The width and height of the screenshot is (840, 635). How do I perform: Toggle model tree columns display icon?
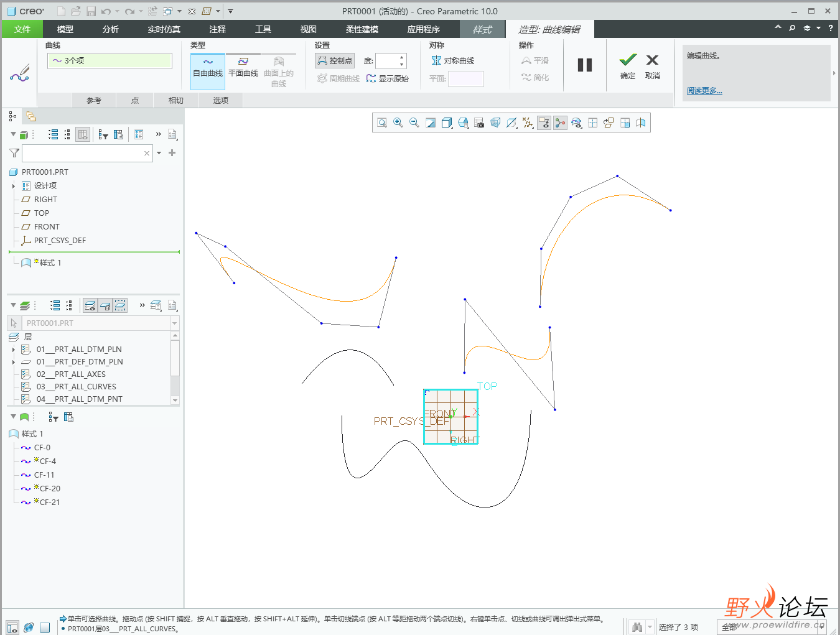(83, 134)
